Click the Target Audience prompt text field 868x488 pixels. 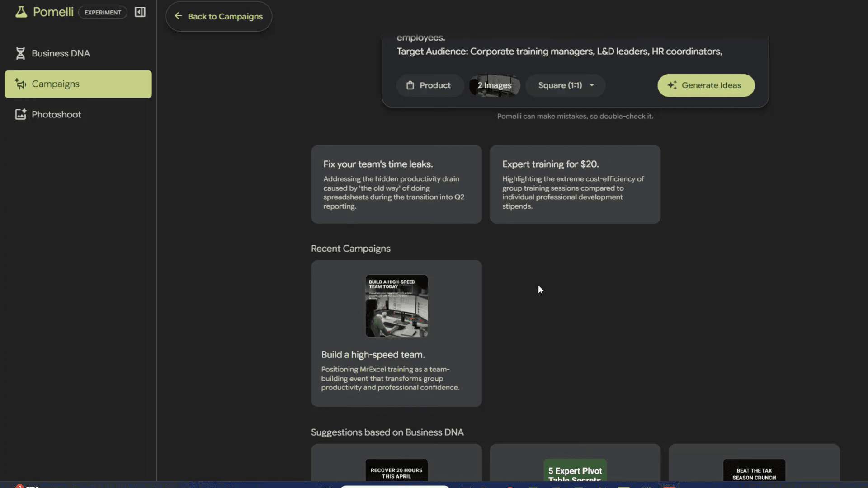click(x=560, y=52)
